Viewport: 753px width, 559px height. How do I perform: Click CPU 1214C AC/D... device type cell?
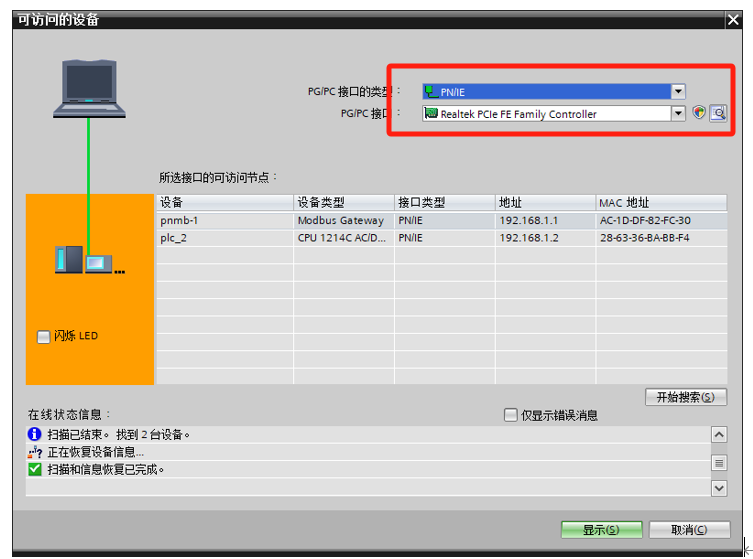click(x=344, y=238)
